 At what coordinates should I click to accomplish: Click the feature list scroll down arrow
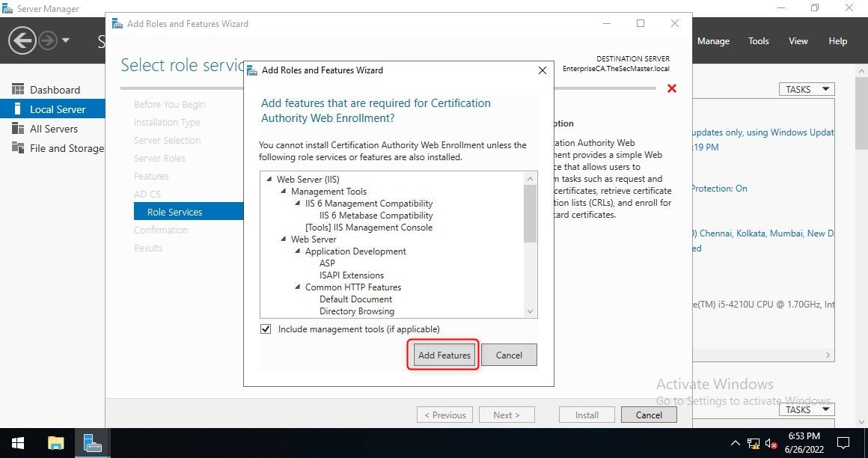pos(530,311)
